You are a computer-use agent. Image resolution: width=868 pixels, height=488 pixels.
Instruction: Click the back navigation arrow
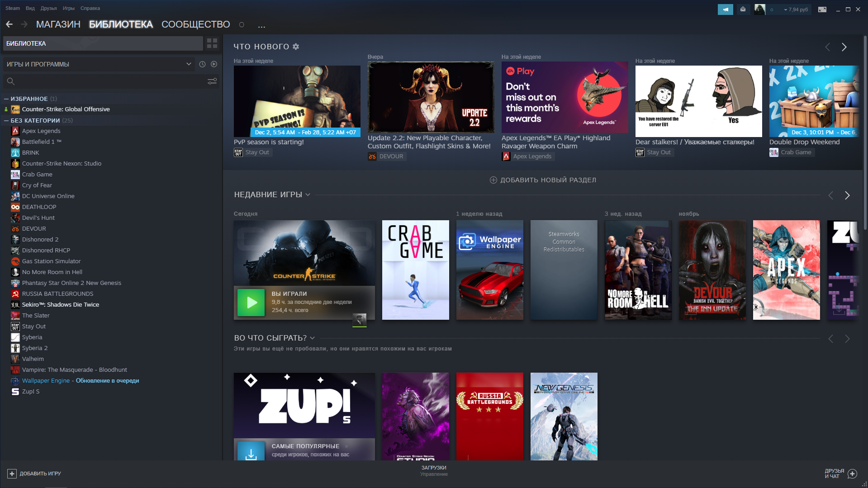click(x=9, y=24)
